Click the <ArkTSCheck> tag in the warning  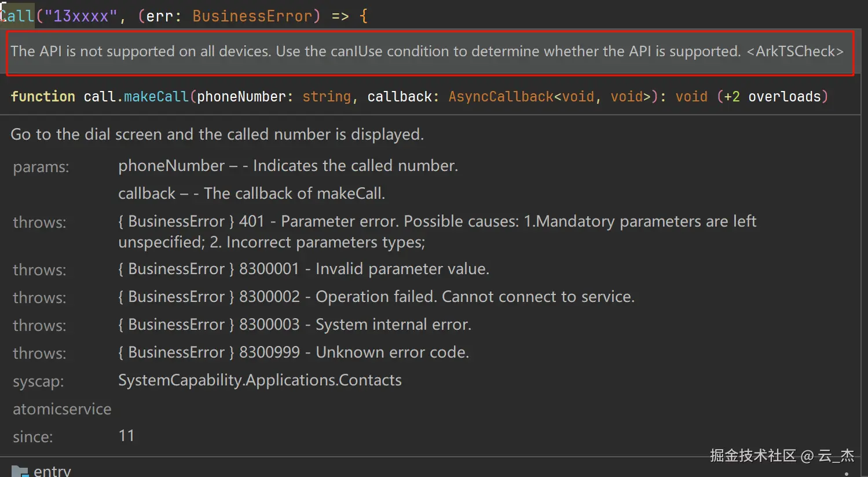pos(794,52)
